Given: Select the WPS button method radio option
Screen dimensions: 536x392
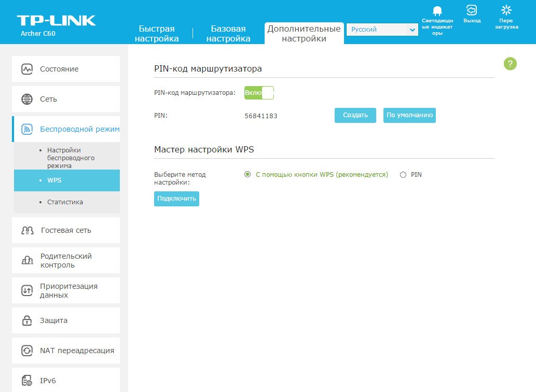Looking at the screenshot, I should point(248,175).
